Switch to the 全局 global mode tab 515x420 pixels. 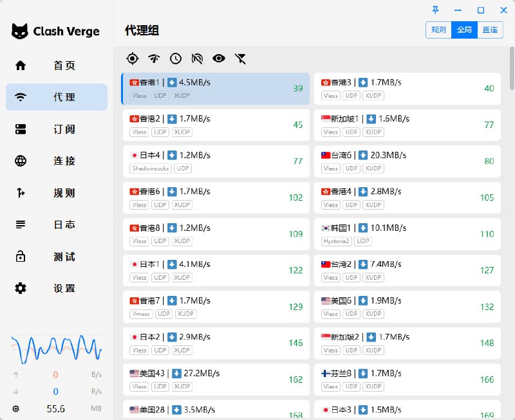tap(464, 30)
